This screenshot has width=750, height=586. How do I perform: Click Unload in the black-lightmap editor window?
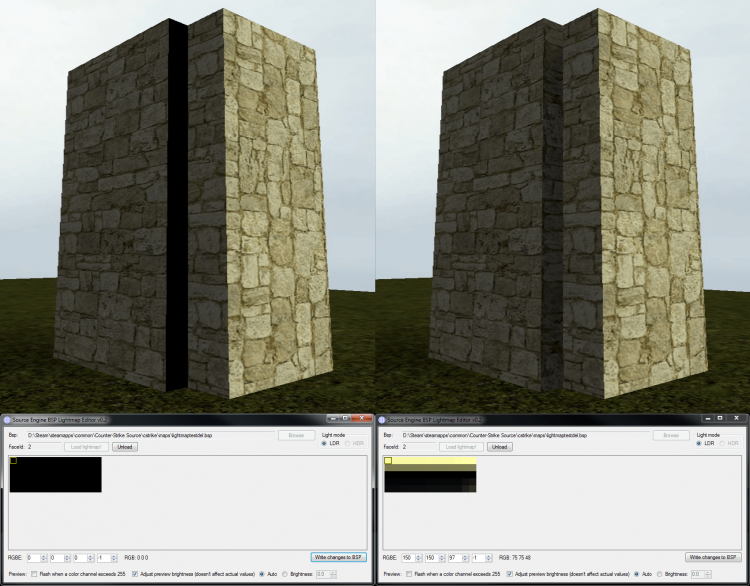click(124, 447)
